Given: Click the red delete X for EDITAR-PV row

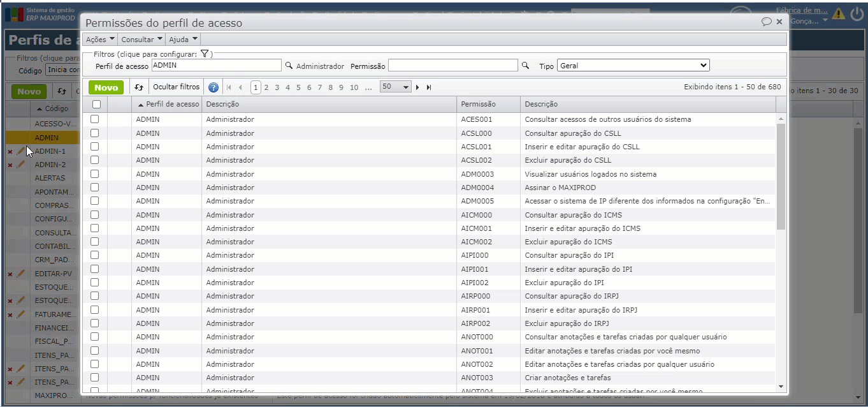Looking at the screenshot, I should point(10,274).
